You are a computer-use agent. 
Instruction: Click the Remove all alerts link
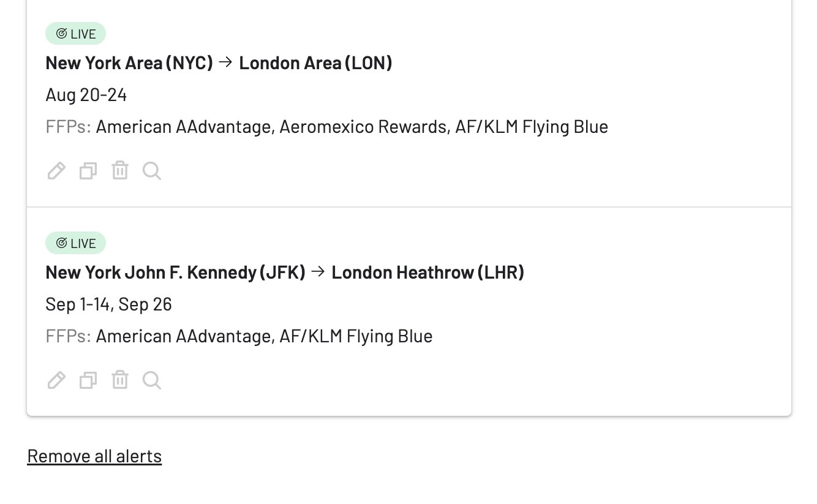pyautogui.click(x=94, y=456)
